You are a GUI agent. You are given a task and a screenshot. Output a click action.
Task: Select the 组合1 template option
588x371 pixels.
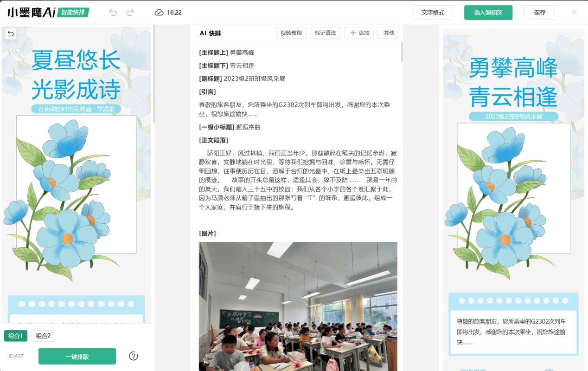(x=16, y=336)
